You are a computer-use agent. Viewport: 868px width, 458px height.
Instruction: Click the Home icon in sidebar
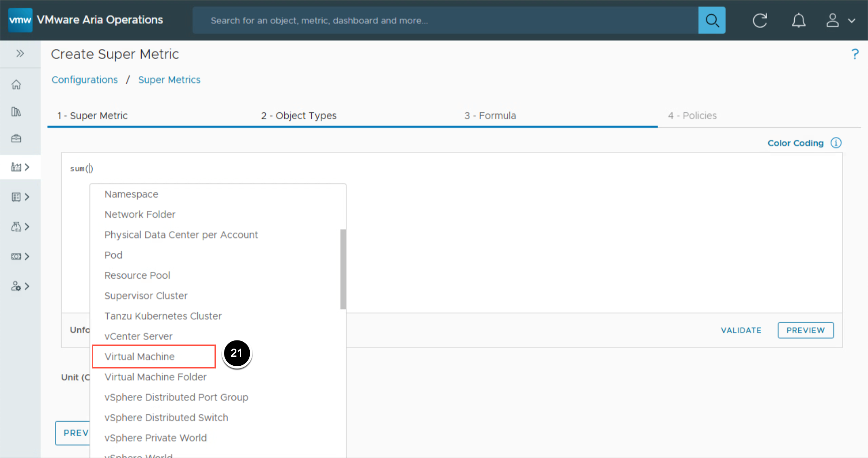[x=16, y=85]
